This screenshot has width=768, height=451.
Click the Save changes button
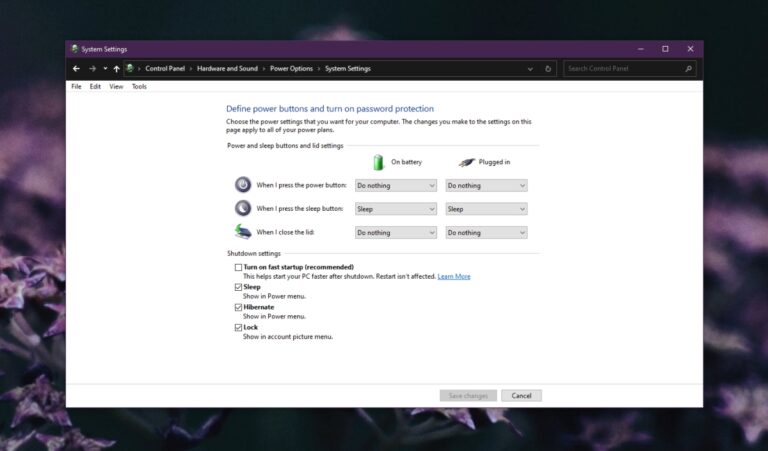click(468, 396)
